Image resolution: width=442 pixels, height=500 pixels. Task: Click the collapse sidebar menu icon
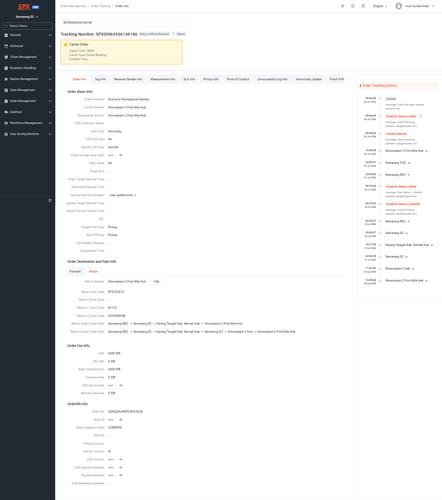click(50, 200)
